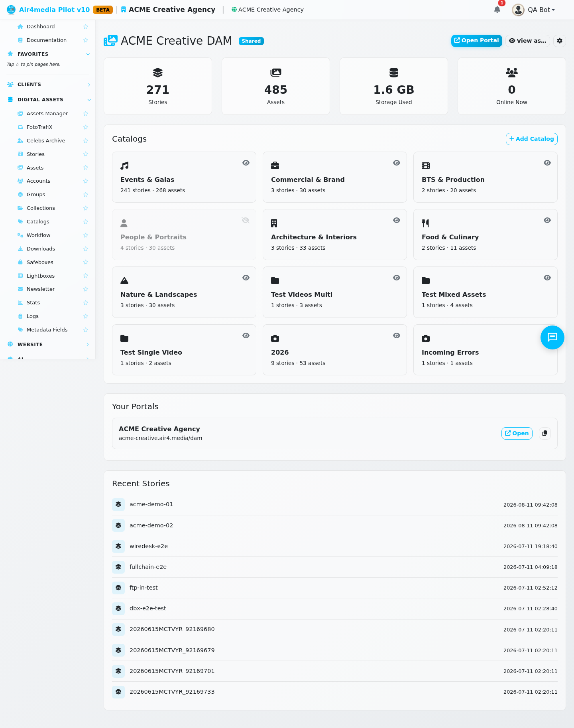
Task: Open the dbx-e2e-test recent story
Action: (335, 609)
